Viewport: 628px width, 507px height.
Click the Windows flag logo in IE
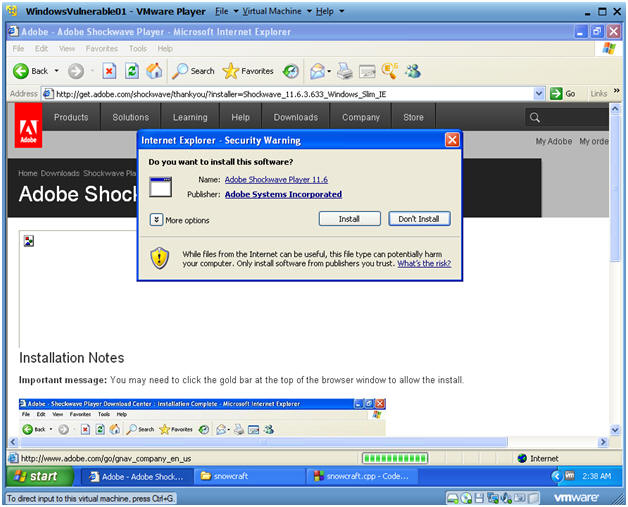pos(609,49)
